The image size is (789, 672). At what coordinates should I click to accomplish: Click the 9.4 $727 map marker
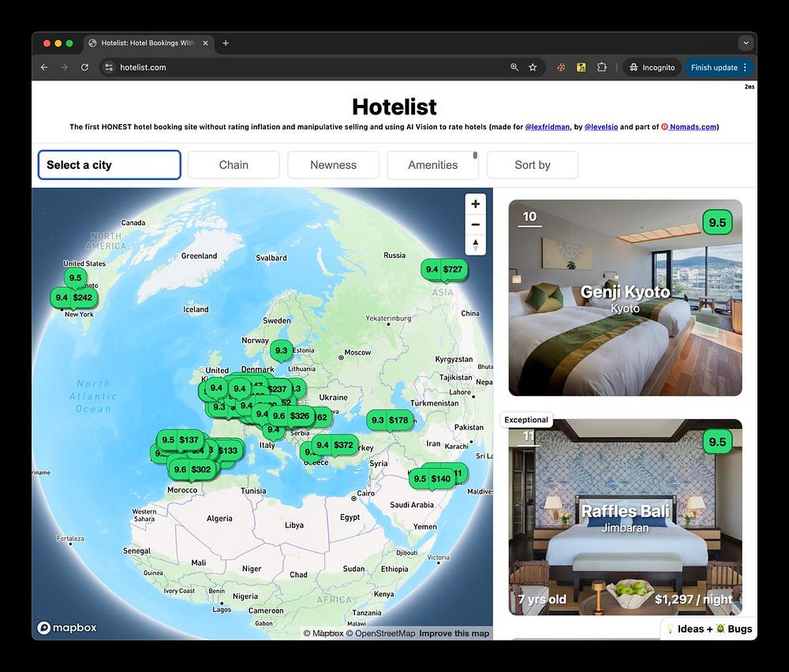(x=444, y=270)
